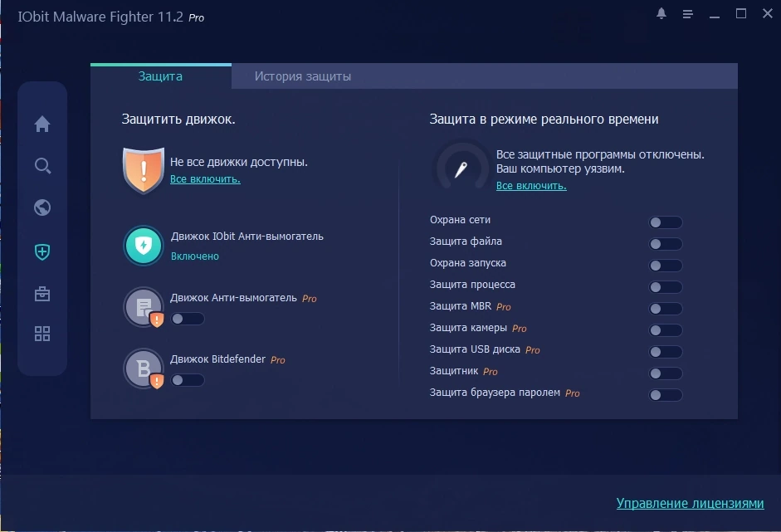
Task: Click Не все движки доступны text
Action: (x=238, y=162)
